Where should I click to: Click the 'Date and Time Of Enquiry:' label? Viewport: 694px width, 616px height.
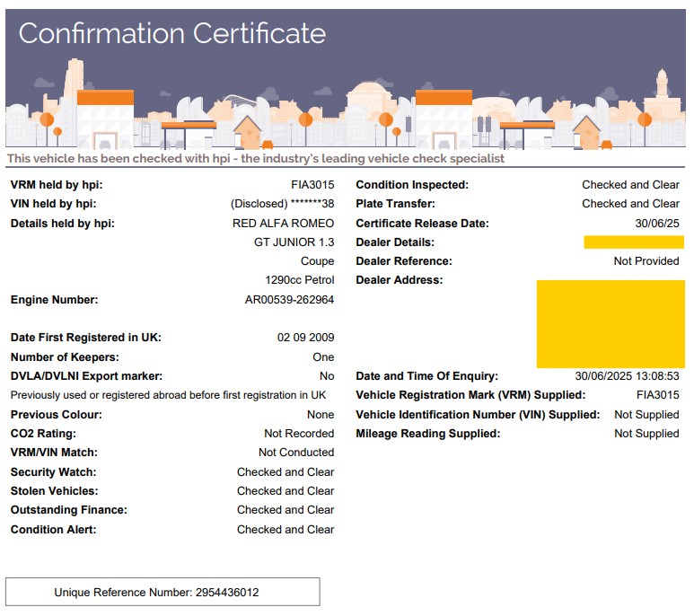(427, 376)
